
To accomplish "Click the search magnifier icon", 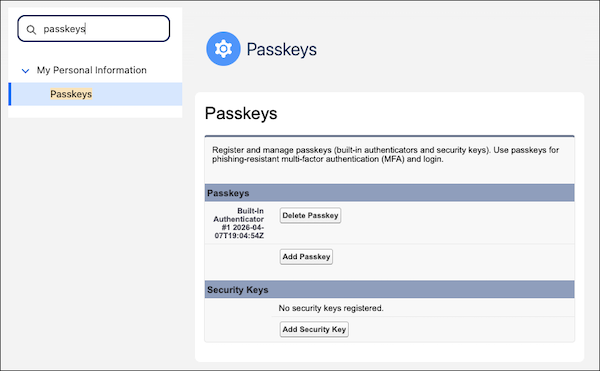I will point(31,29).
